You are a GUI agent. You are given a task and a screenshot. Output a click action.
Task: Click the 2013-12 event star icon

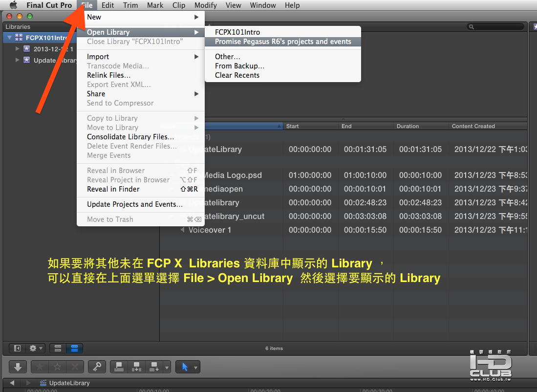pos(26,49)
